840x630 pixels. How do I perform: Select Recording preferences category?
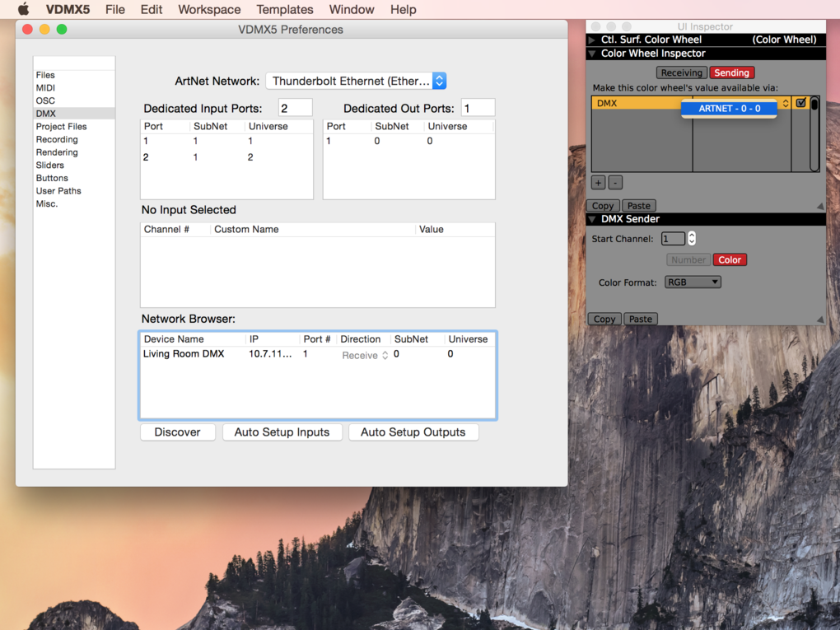pyautogui.click(x=74, y=139)
